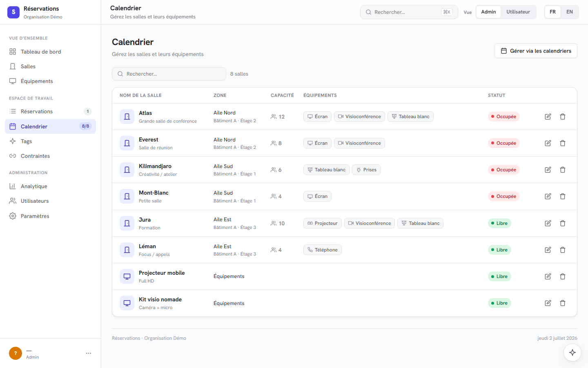Click CAPACITÉ column header

282,95
